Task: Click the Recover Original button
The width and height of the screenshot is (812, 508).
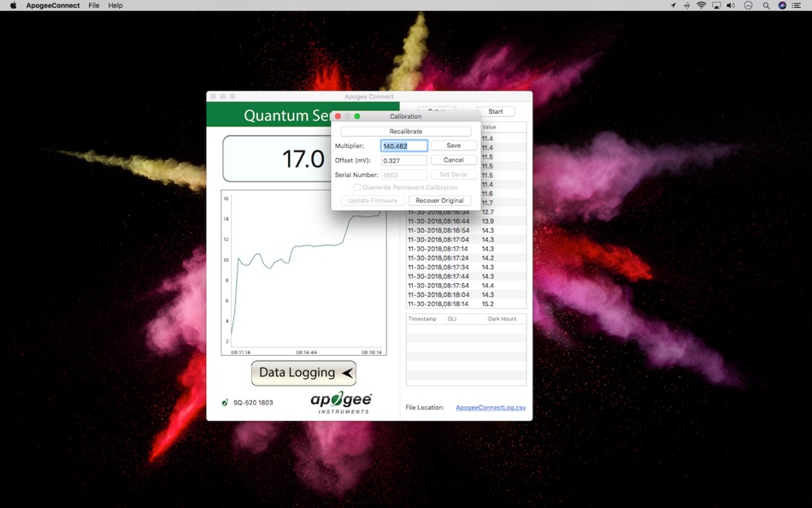Action: (x=439, y=201)
